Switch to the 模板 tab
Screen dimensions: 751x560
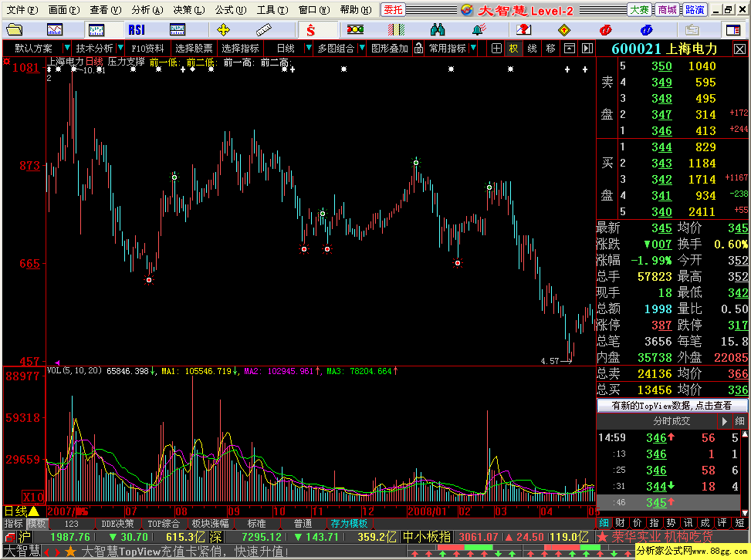[36, 524]
